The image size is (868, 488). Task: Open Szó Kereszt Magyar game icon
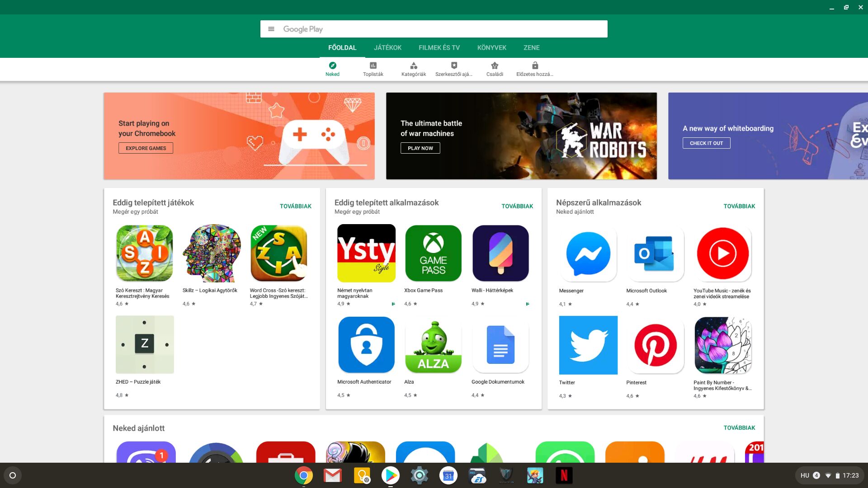[144, 253]
